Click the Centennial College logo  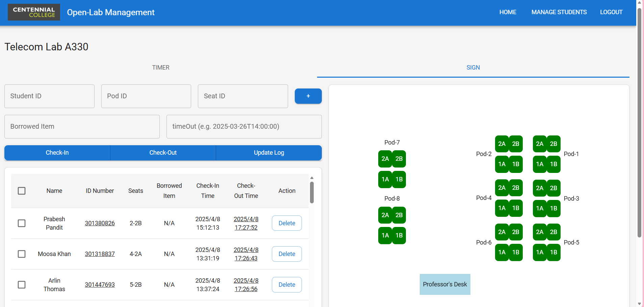pos(33,12)
